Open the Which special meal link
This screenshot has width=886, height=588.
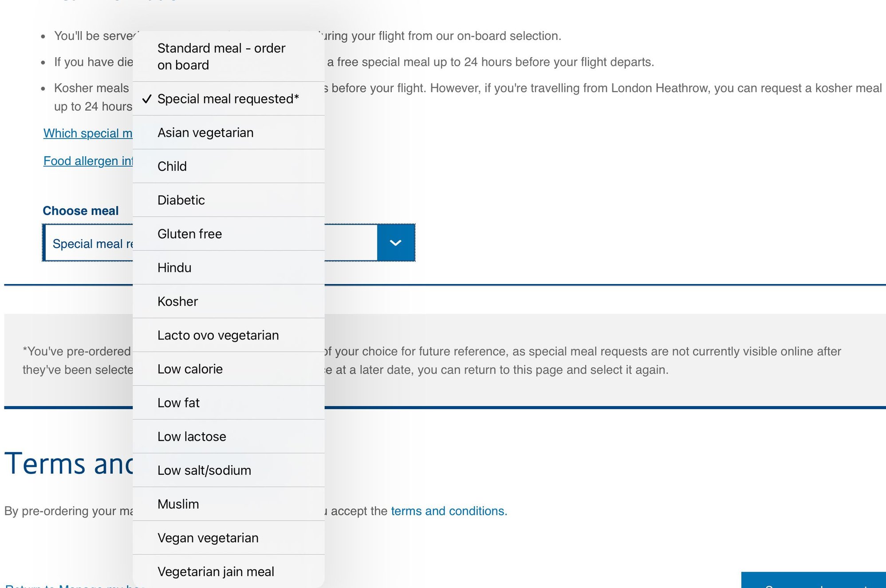(88, 133)
